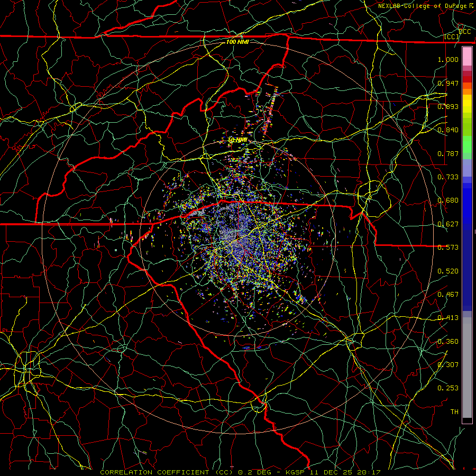Select the 0.840 legend value
Screen dimensions: 476x476
tap(448, 130)
